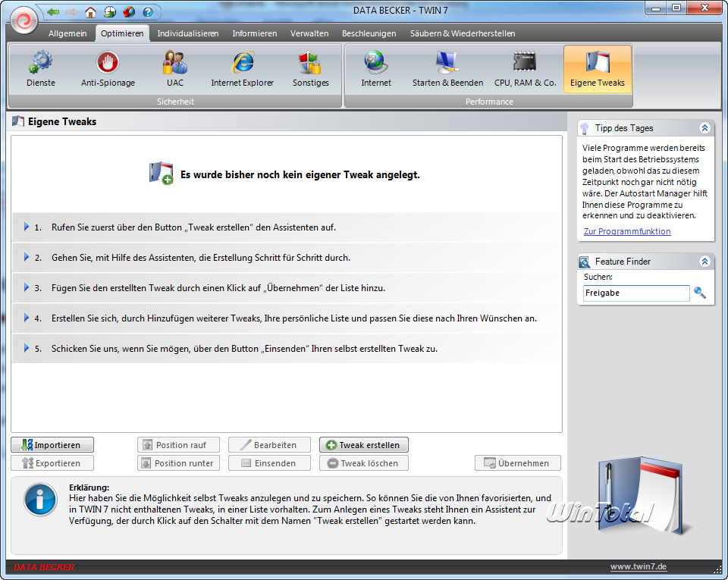Open the red swirl application menu orb
Viewport: 728px width, 580px height.
click(x=24, y=20)
